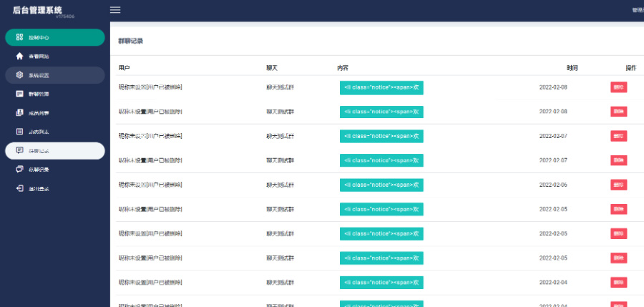Select the 群聊管理 sidebar icon
The image size is (644, 307).
pos(19,94)
